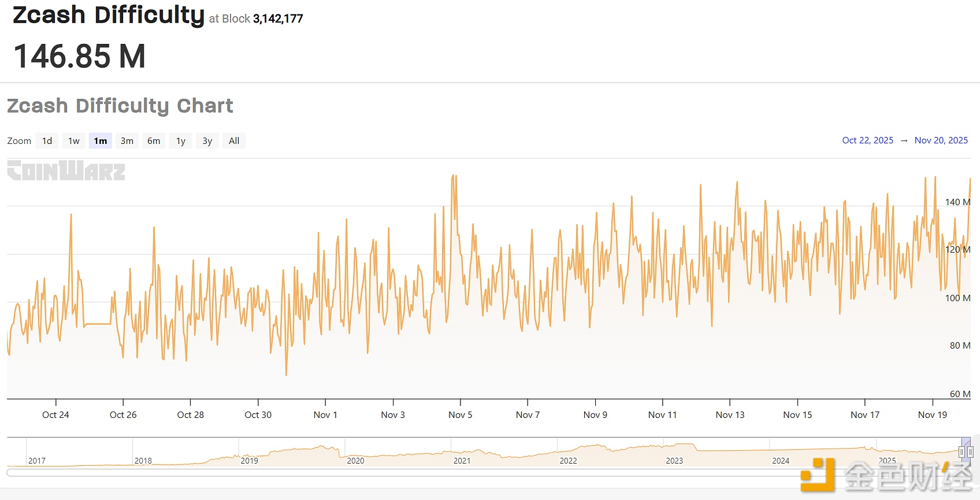Viewport: 980px width, 500px height.
Task: Select the 1d zoom range
Action: pyautogui.click(x=47, y=141)
